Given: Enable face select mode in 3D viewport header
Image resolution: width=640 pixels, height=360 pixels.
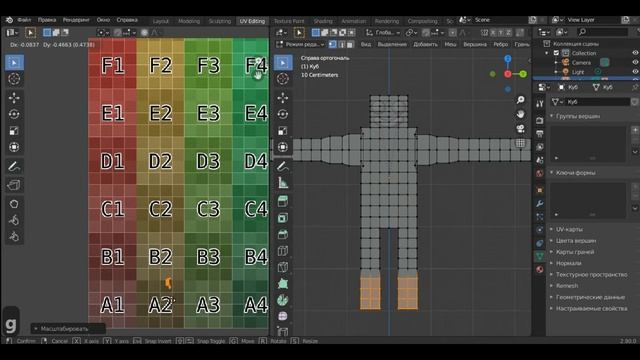Looking at the screenshot, I should pyautogui.click(x=350, y=44).
